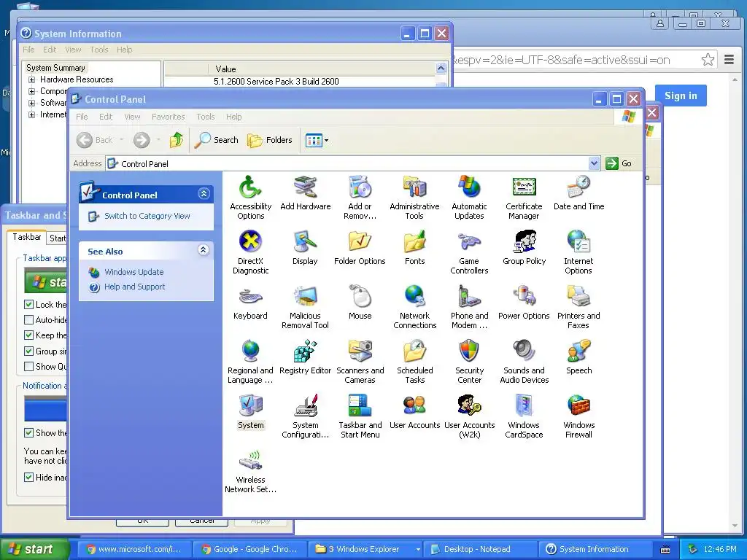Open Certificate Manager icon

tap(524, 197)
